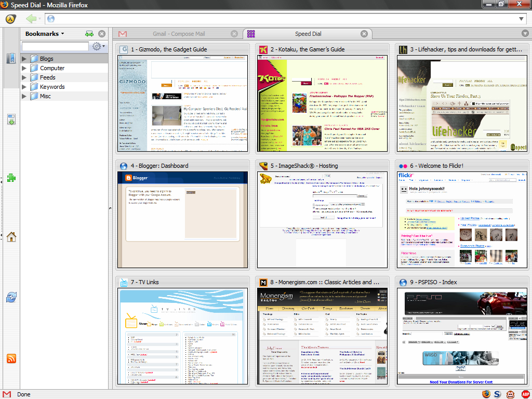Open the gear options menu in the sidebar

click(x=98, y=46)
